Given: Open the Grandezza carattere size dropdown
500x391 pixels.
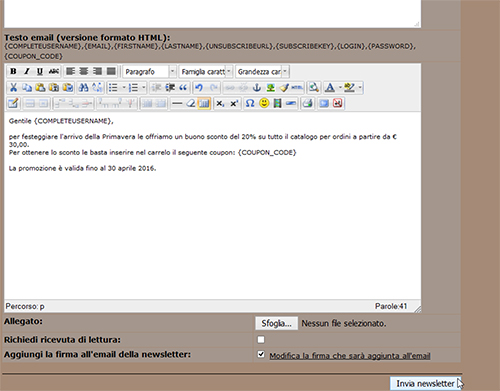Looking at the screenshot, I should [262, 72].
